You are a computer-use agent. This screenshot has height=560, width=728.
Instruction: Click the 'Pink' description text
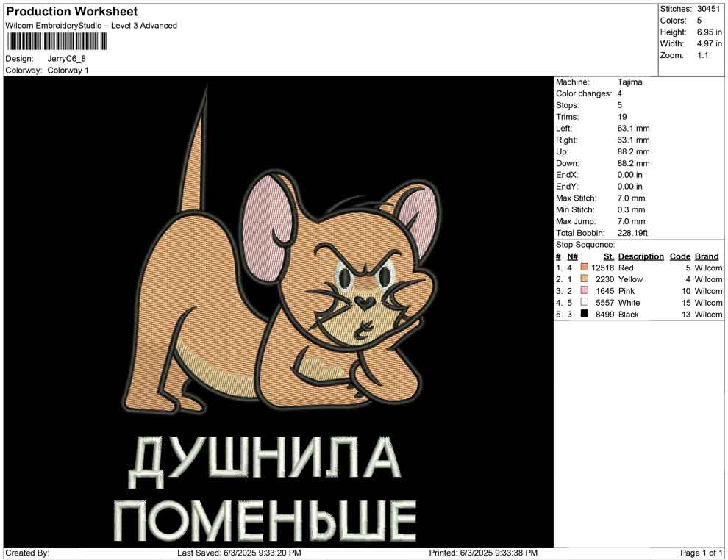[x=627, y=291]
